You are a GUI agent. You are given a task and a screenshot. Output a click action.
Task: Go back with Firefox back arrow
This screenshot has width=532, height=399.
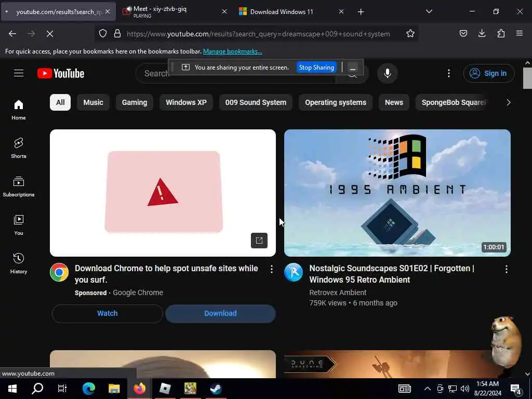point(12,34)
